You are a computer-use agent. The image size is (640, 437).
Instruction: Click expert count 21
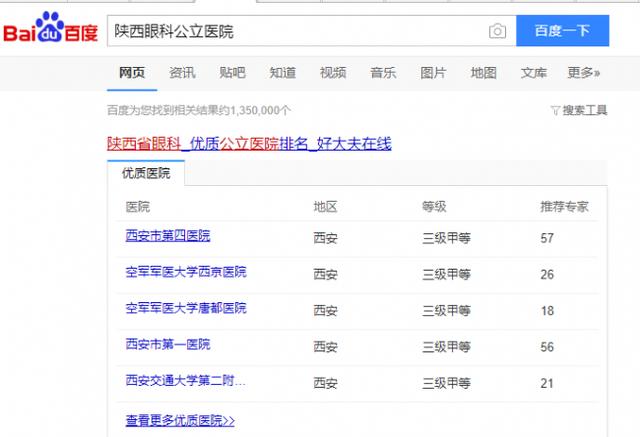547,383
